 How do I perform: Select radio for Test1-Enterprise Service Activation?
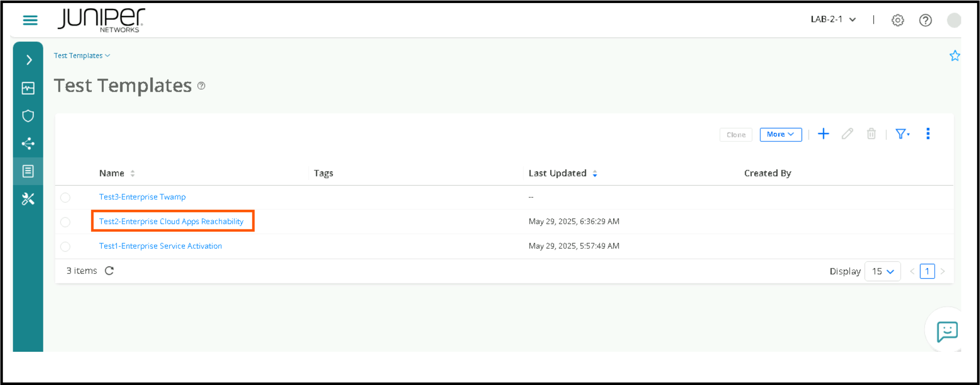click(66, 247)
